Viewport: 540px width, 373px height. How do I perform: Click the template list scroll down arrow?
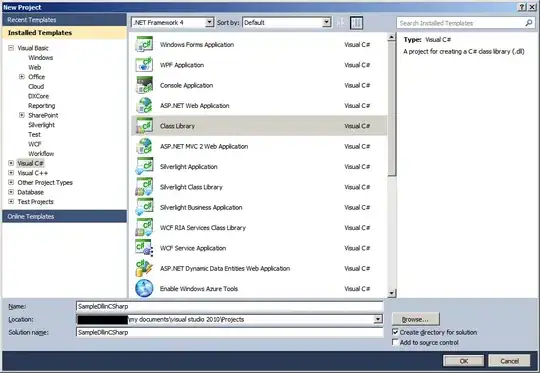[392, 293]
